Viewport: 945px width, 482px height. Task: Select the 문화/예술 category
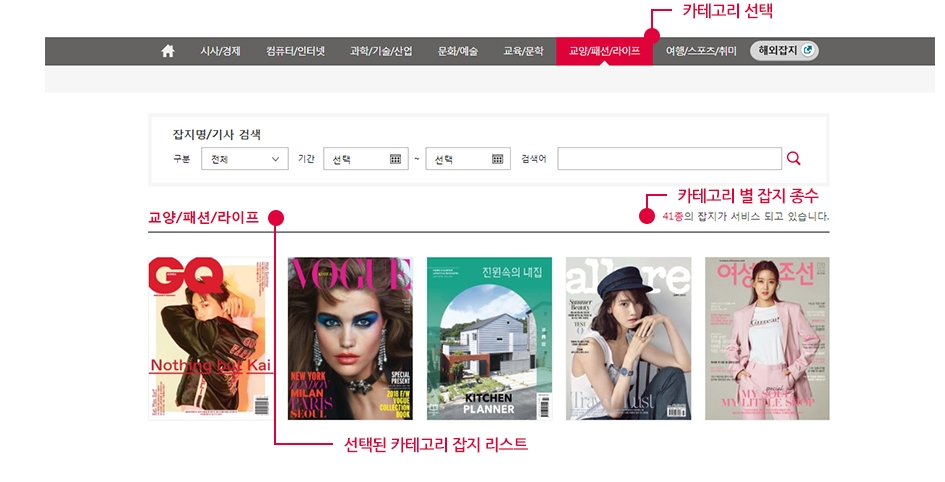click(458, 51)
